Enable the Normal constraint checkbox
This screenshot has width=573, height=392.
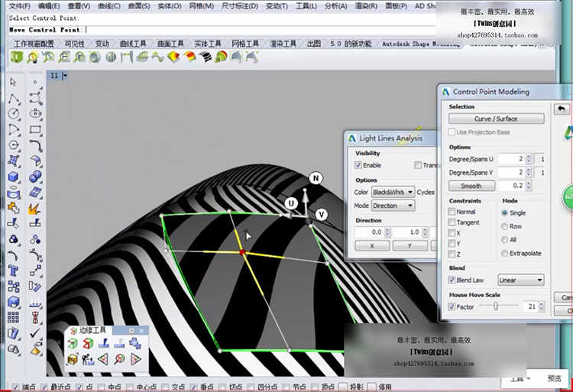point(452,212)
